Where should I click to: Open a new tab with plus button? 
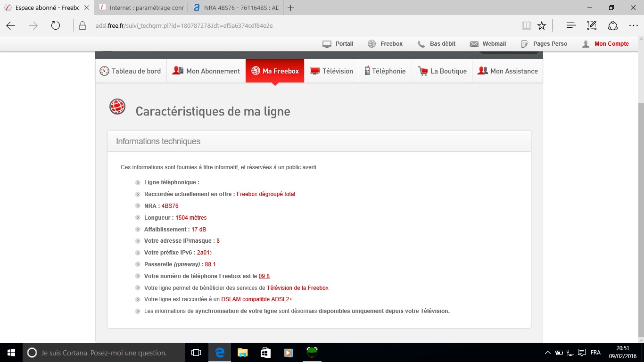[x=291, y=8]
